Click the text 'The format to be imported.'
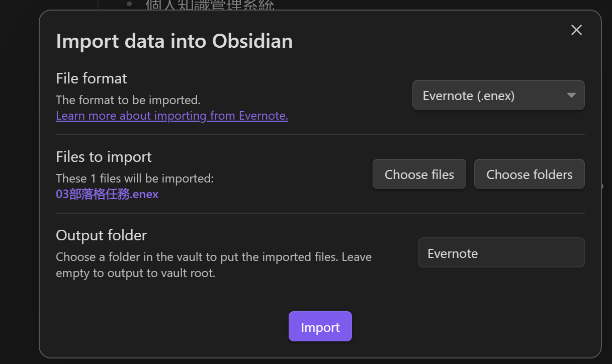 pos(128,100)
